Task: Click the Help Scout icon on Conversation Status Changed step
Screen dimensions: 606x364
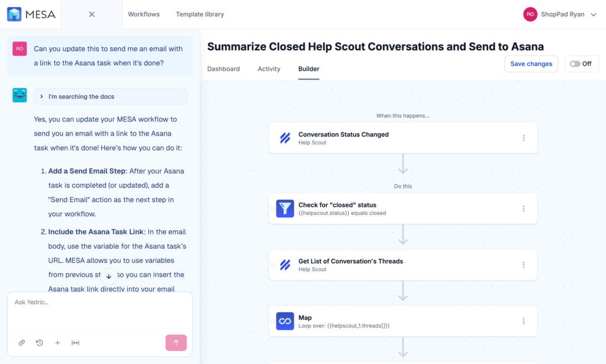Action: (285, 137)
